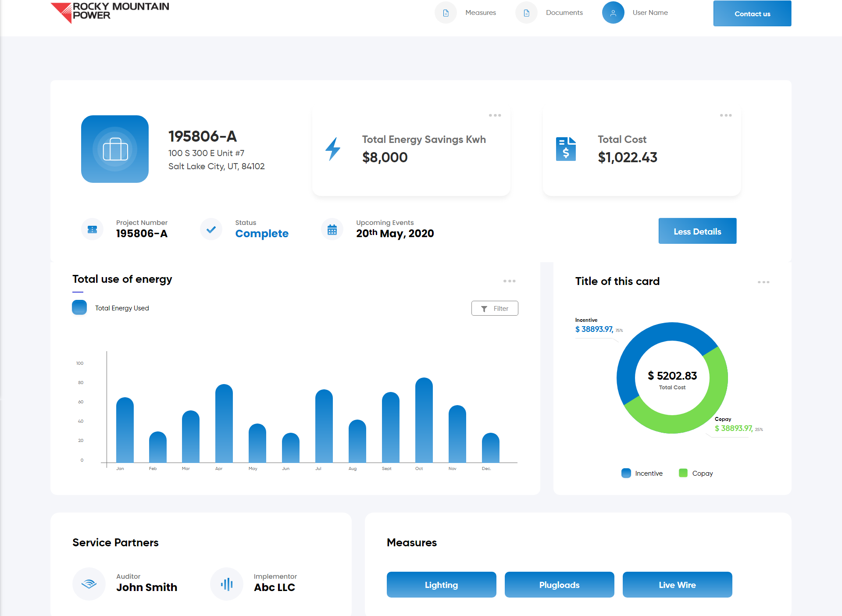Image resolution: width=842 pixels, height=616 pixels.
Task: Click the Rocky Mountain Power logo
Action: [110, 12]
